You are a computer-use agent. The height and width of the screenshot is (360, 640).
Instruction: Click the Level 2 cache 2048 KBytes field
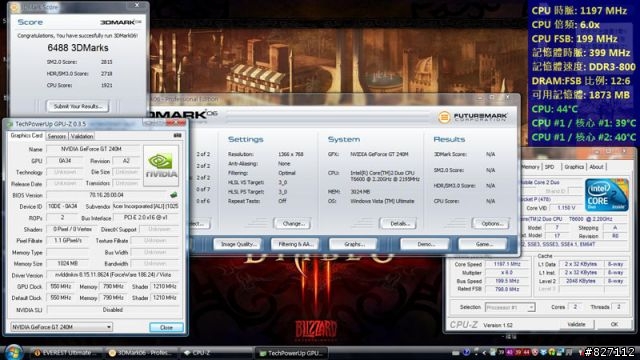point(581,281)
